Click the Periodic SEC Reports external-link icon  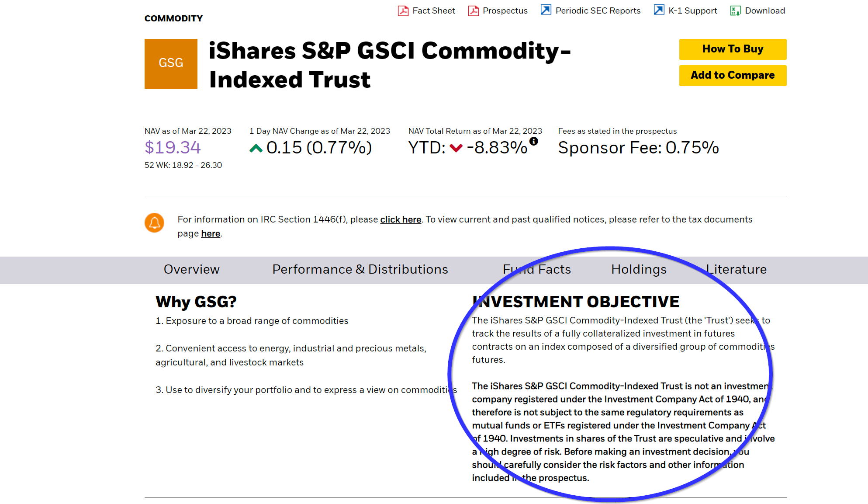pyautogui.click(x=546, y=10)
